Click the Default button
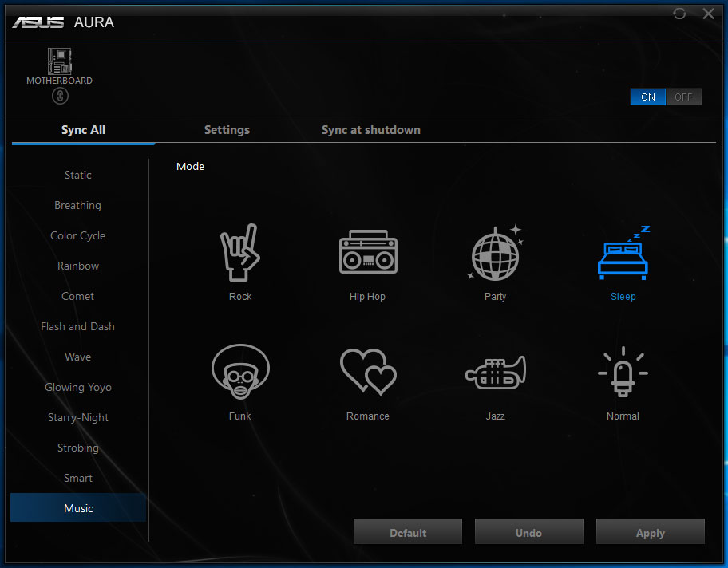Screen dimensions: 728x568 point(408,532)
